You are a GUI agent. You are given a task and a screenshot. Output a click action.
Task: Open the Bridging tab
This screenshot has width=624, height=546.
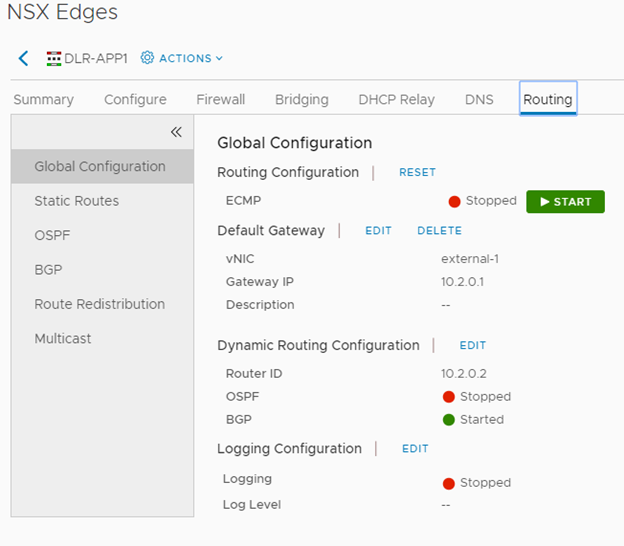[x=302, y=99]
